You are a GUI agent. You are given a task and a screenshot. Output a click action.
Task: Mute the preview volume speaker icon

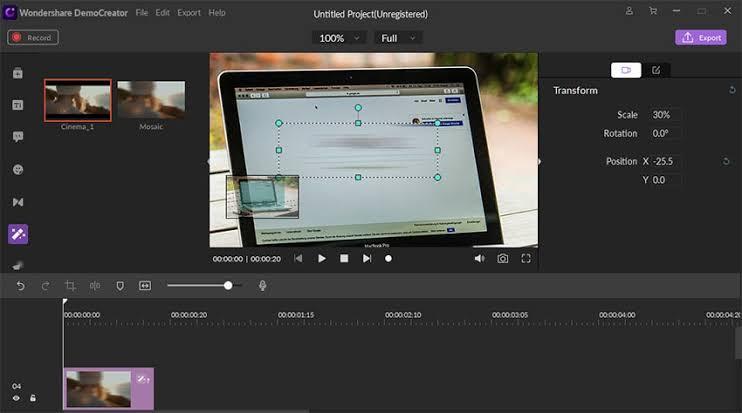click(x=479, y=259)
